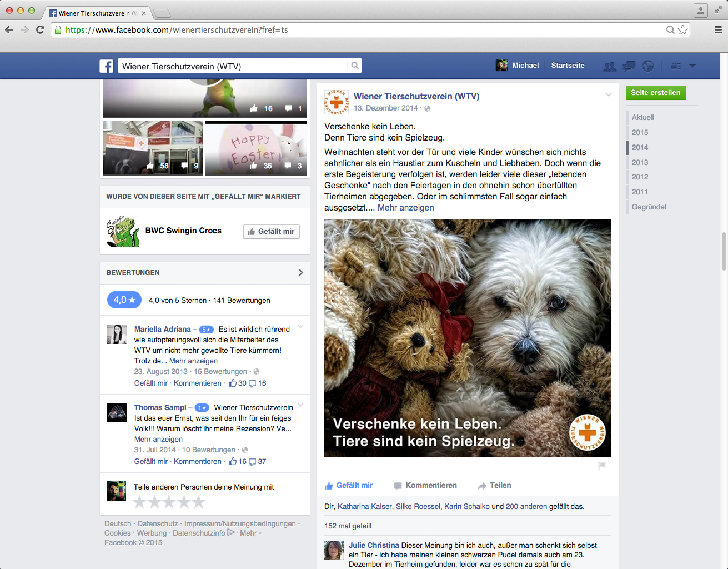Screen dimensions: 728x569
Task: Open privacy shortcuts lock icon
Action: 675,66
